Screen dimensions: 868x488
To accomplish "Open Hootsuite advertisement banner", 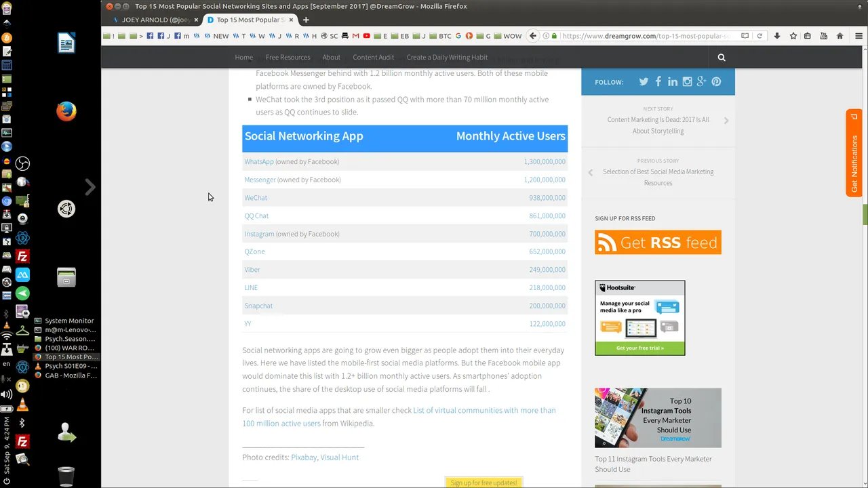I will [640, 318].
